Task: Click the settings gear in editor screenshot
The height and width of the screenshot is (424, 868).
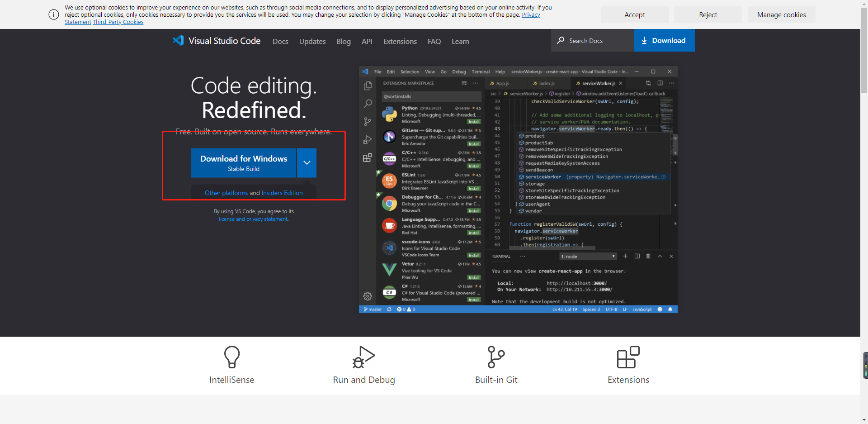Action: [x=368, y=296]
